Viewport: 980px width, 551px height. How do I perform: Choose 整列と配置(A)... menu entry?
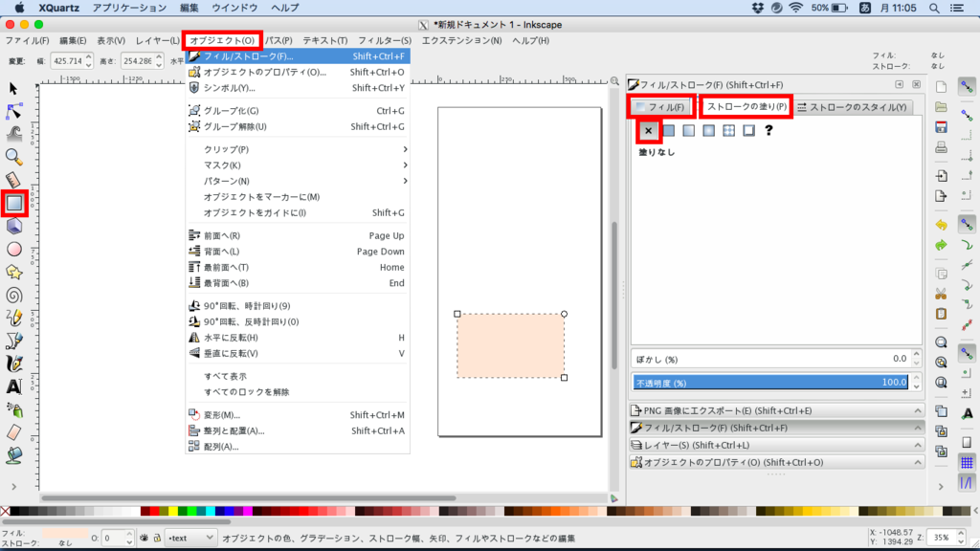click(299, 430)
